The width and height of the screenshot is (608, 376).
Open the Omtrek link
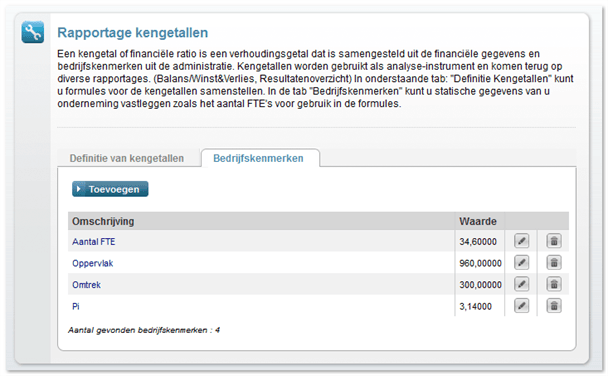[x=86, y=285]
